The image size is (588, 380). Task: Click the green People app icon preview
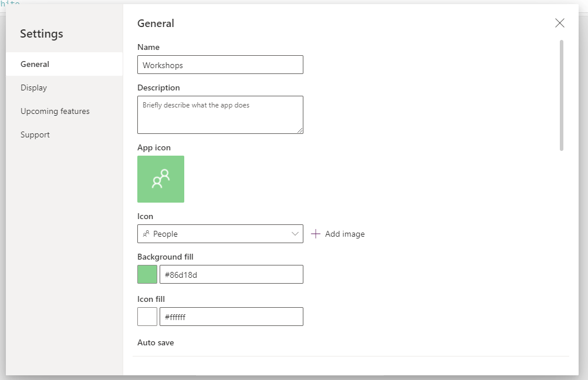pos(160,179)
